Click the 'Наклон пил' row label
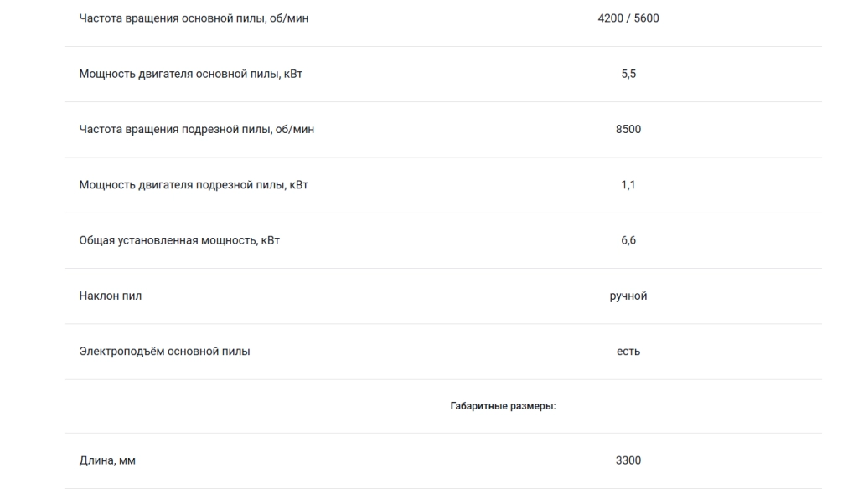 (111, 296)
